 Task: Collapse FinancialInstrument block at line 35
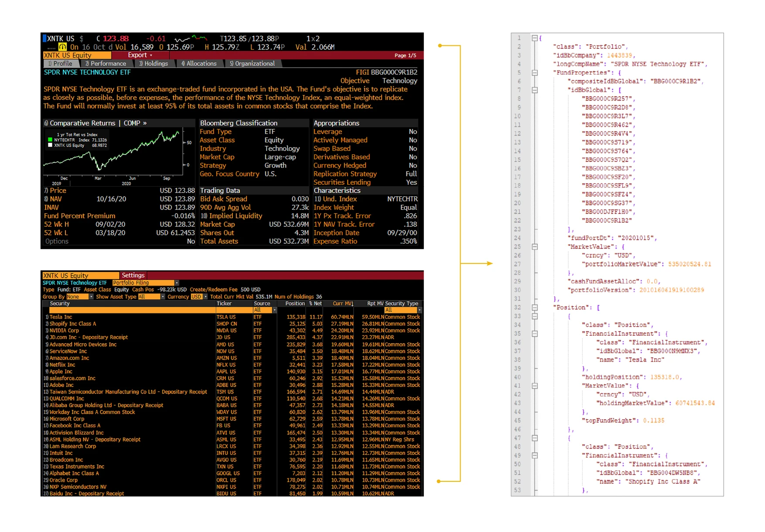click(534, 334)
